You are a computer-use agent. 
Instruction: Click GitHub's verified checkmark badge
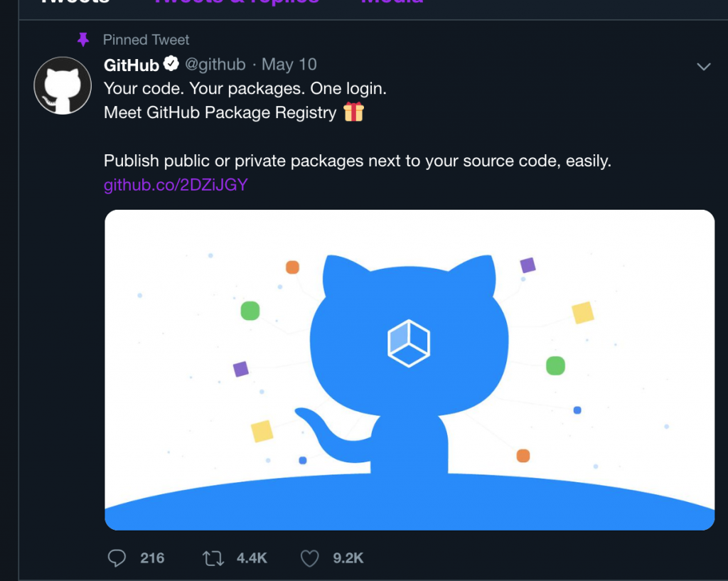tap(171, 64)
